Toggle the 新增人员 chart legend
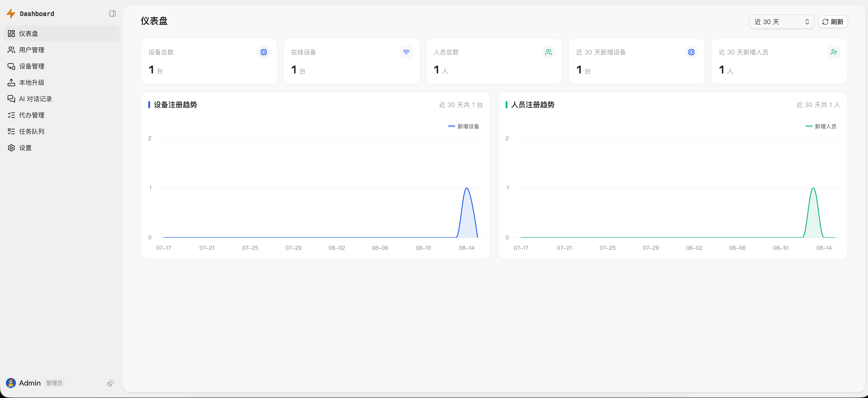Image resolution: width=868 pixels, height=398 pixels. click(x=821, y=126)
